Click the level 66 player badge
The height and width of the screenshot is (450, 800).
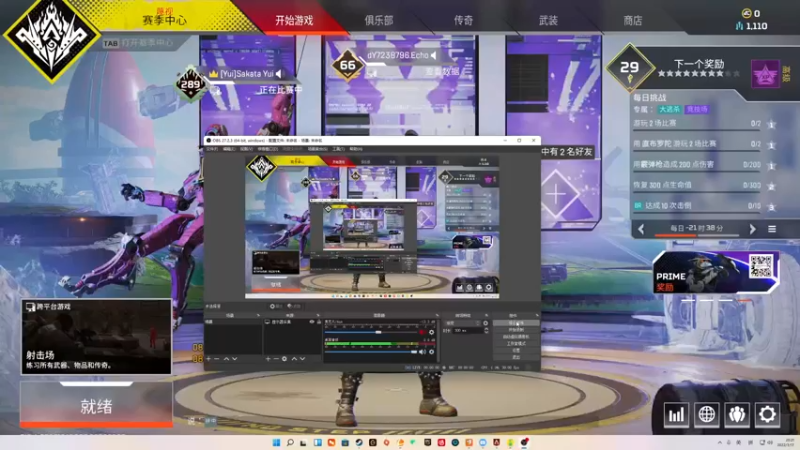click(x=347, y=65)
